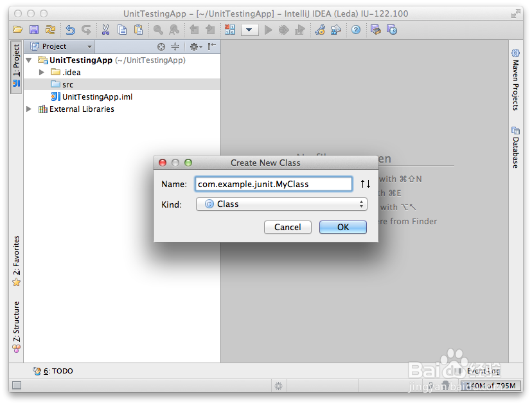Image resolution: width=532 pixels, height=405 pixels.
Task: Start the debugger
Action: coord(283,30)
